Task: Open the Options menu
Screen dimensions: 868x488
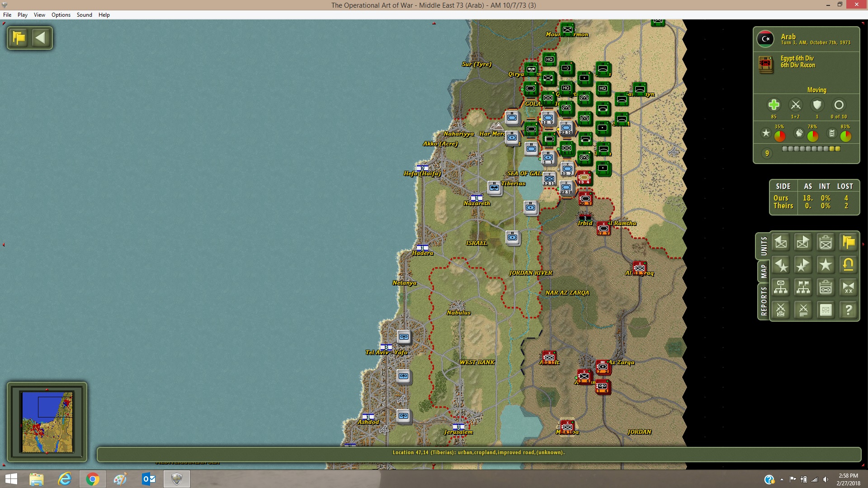Action: coord(61,15)
